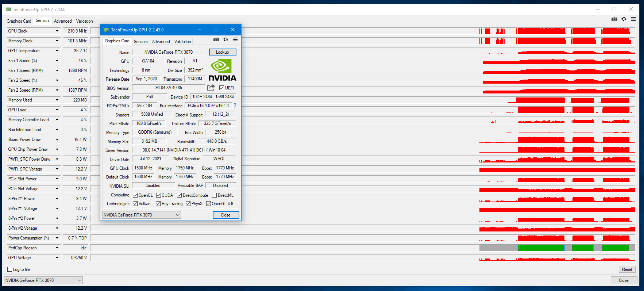Click refresh icon in Sensors window toolbar

tap(624, 19)
